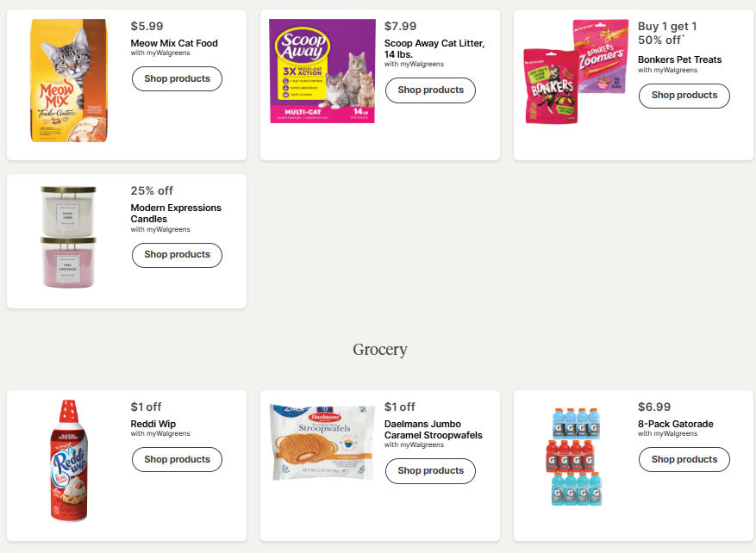Select the Bonkers Zoomers treats image

click(576, 72)
